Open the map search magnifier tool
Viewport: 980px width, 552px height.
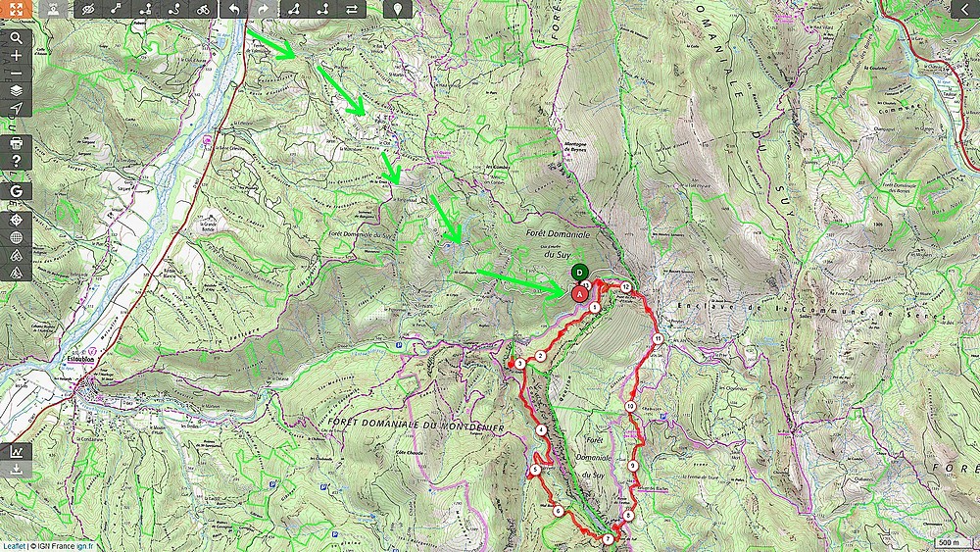(17, 38)
